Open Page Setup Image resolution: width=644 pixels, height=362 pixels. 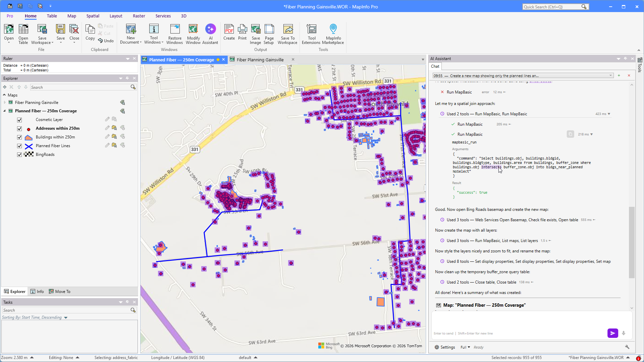pos(269,34)
